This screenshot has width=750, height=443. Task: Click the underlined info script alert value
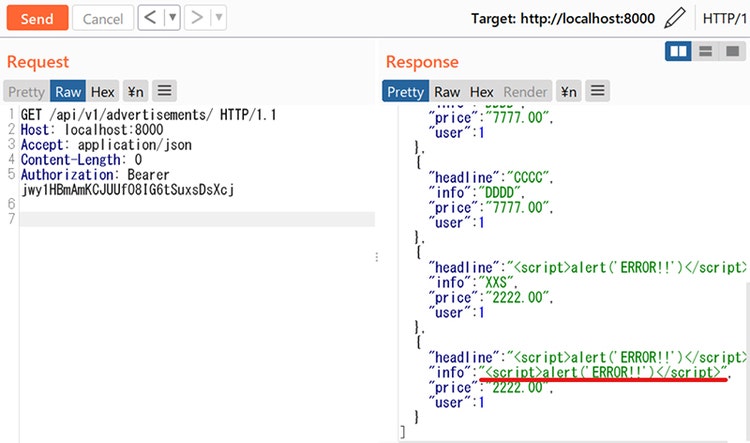[603, 372]
